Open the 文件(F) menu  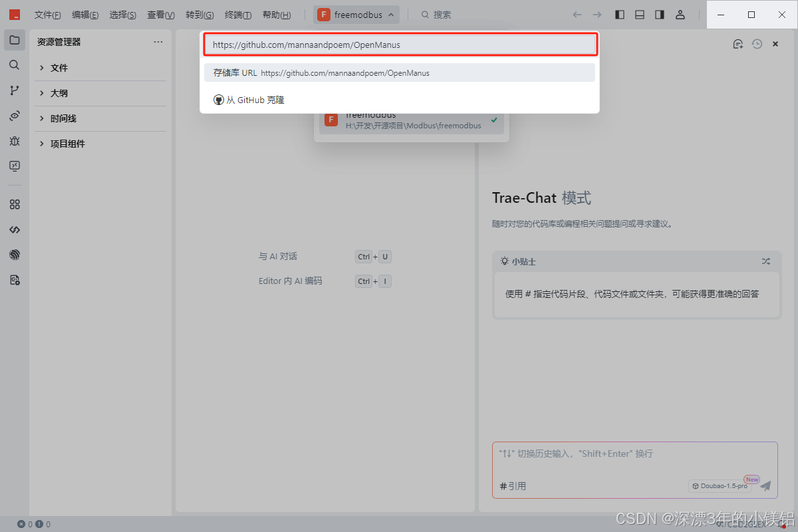pos(48,15)
